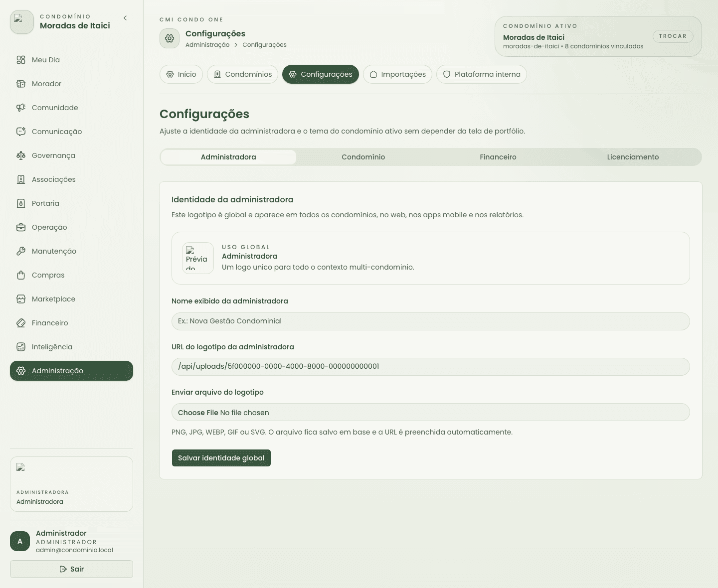This screenshot has height=588, width=718.
Task: Click the Governança scales icon
Action: click(x=21, y=155)
